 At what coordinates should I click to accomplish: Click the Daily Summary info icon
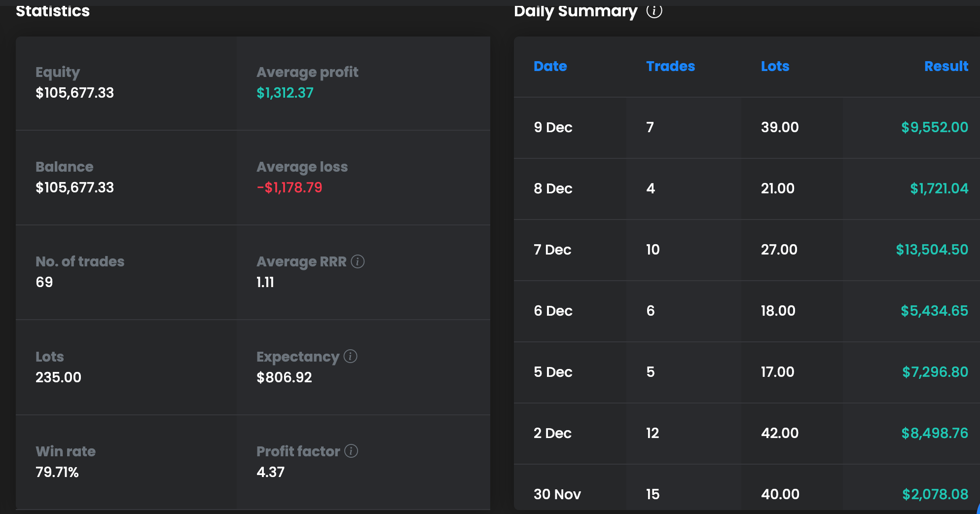pos(654,11)
